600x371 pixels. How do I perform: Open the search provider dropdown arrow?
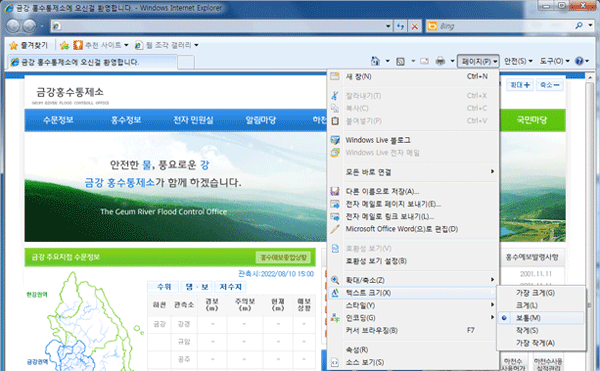coord(590,26)
